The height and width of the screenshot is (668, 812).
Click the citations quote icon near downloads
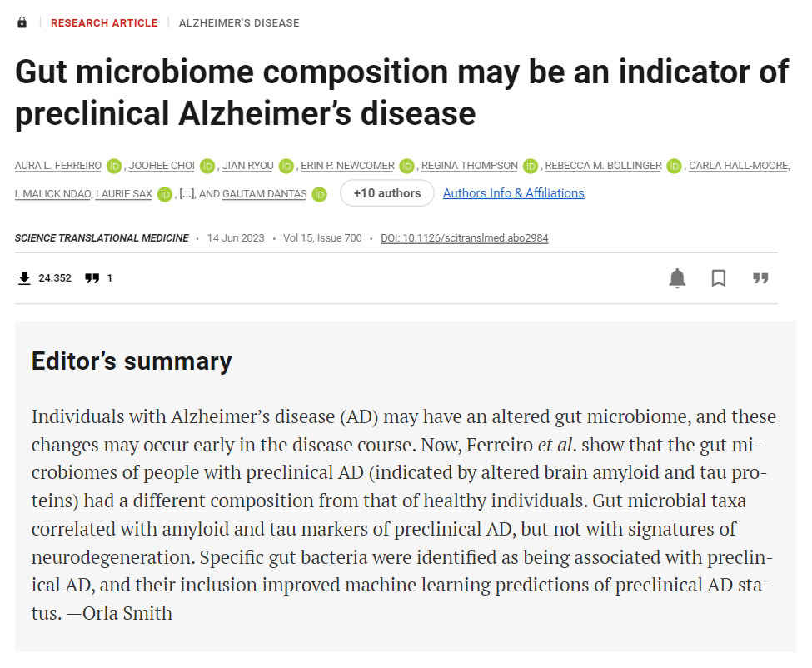92,278
